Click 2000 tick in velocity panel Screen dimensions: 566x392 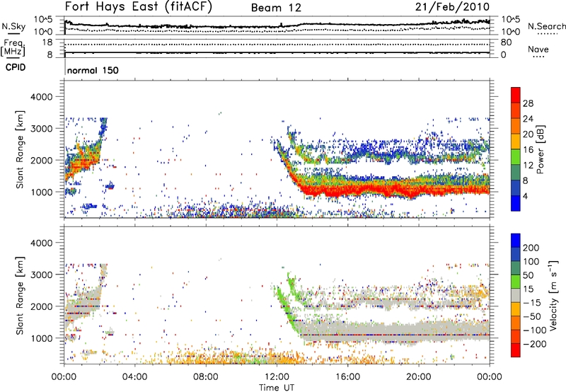pyautogui.click(x=41, y=306)
